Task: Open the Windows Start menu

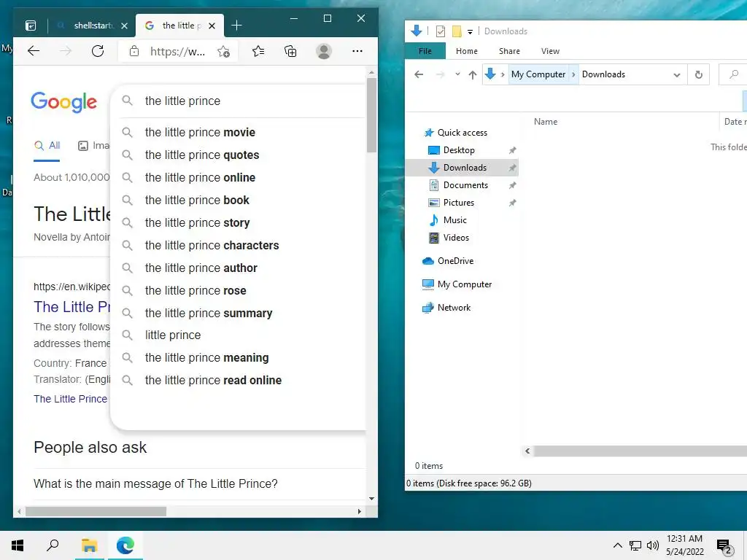Action: pos(18,545)
